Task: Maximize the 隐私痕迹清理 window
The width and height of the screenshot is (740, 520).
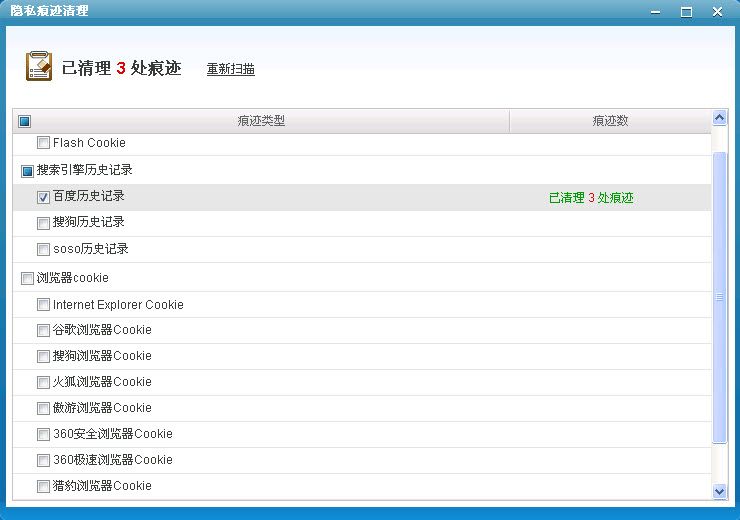Action: point(686,11)
